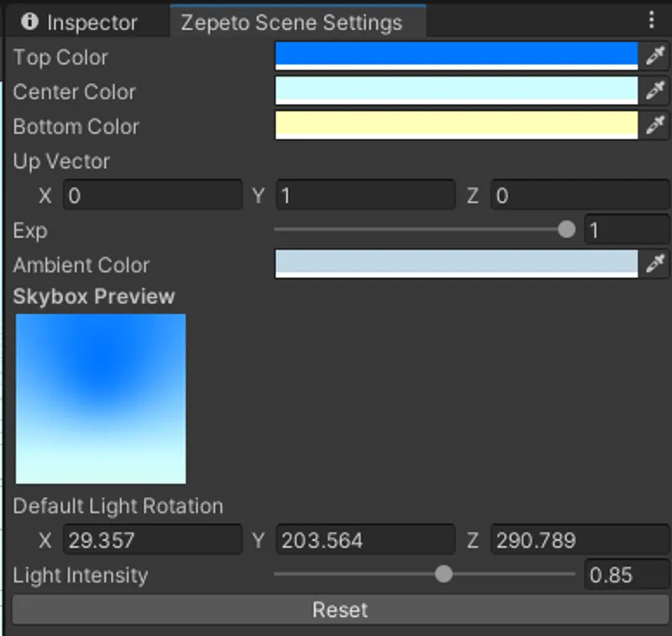The image size is (672, 636).
Task: Click the Light Intensity slider handle
Action: click(444, 575)
